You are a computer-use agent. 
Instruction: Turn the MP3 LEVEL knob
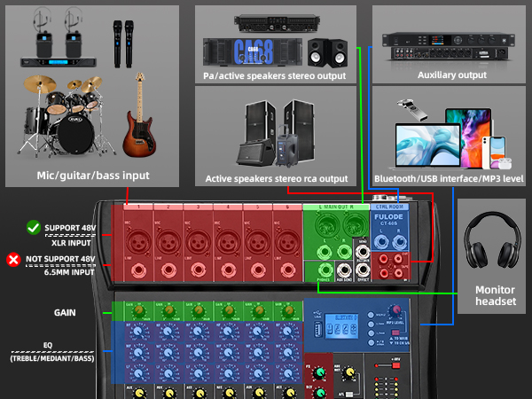[395, 309]
